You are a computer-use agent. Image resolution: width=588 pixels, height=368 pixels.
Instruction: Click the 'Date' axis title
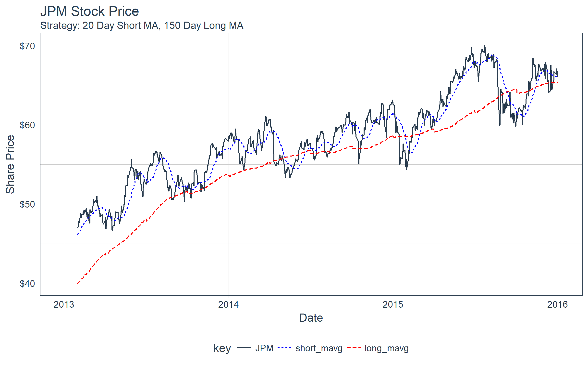[311, 318]
